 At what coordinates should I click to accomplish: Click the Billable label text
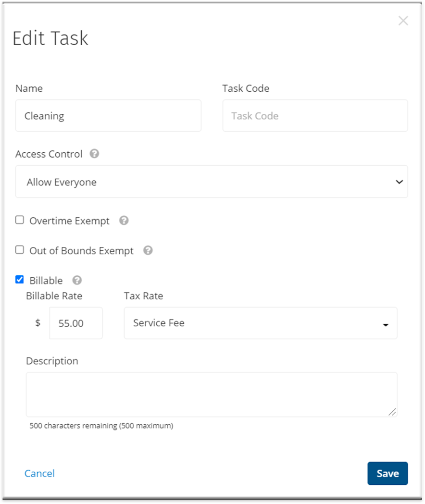click(x=46, y=281)
